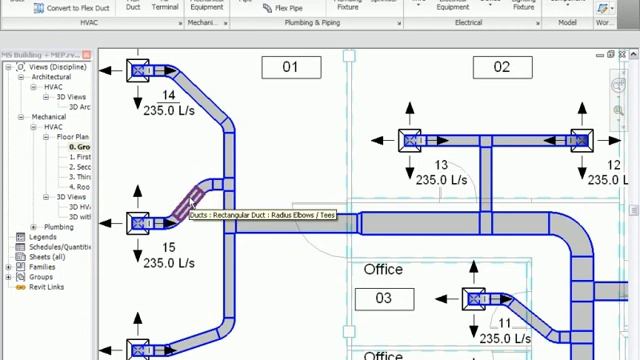Click the Revit Links icon

pyautogui.click(x=20, y=287)
